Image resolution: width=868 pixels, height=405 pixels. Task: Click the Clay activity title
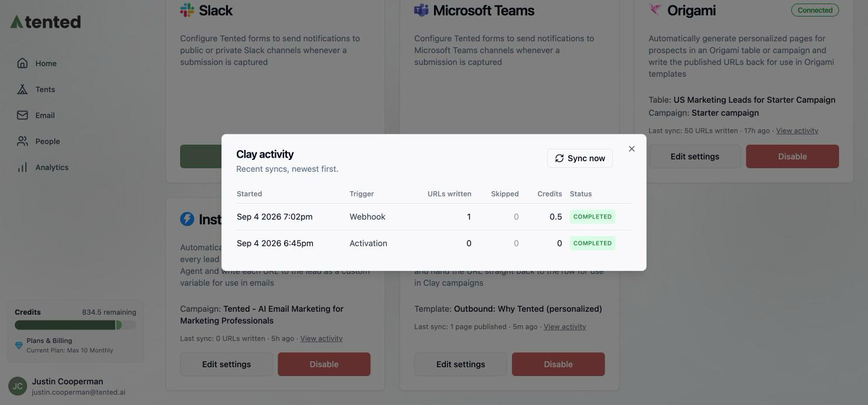[x=265, y=154]
